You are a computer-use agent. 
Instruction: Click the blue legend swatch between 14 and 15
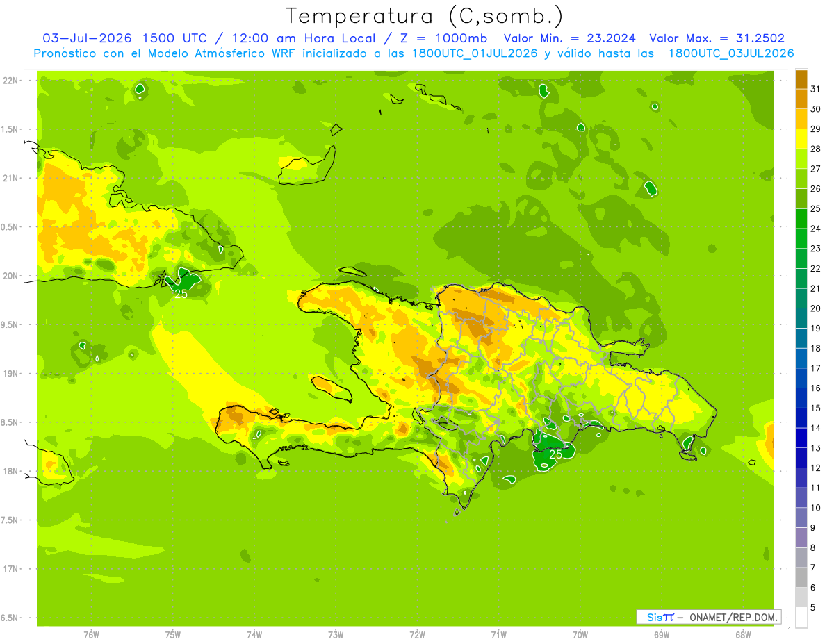point(801,418)
